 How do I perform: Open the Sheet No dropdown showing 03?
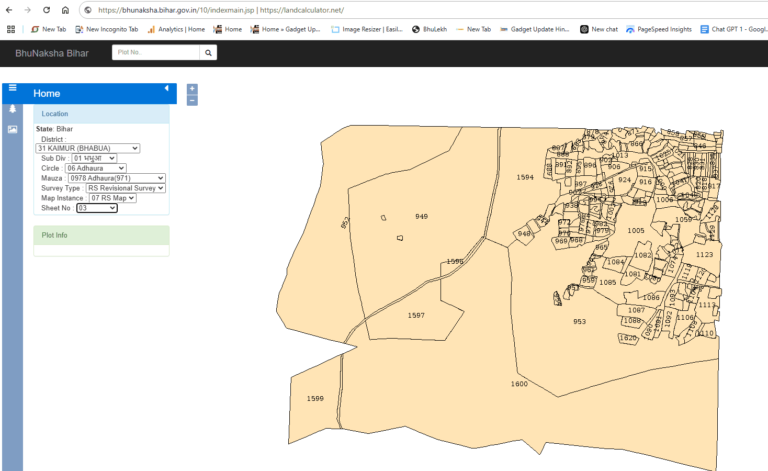click(x=97, y=208)
